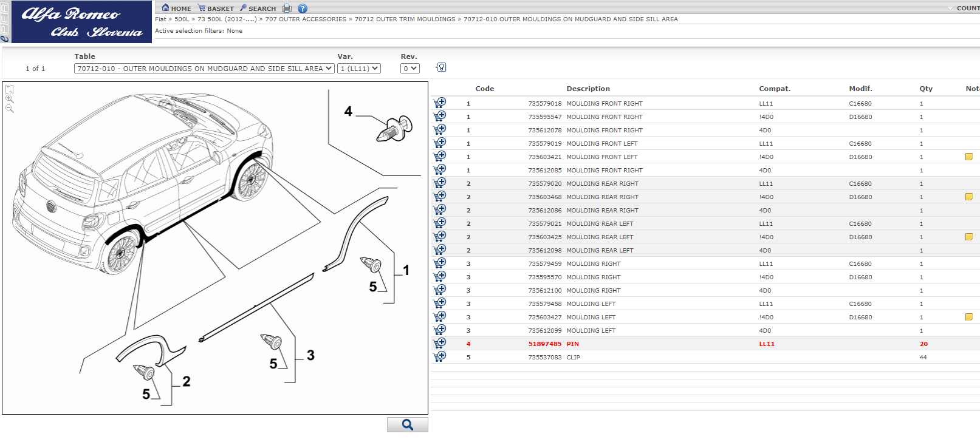Image resolution: width=980 pixels, height=445 pixels.
Task: Click the print icon in top toolbar
Action: coord(287,8)
